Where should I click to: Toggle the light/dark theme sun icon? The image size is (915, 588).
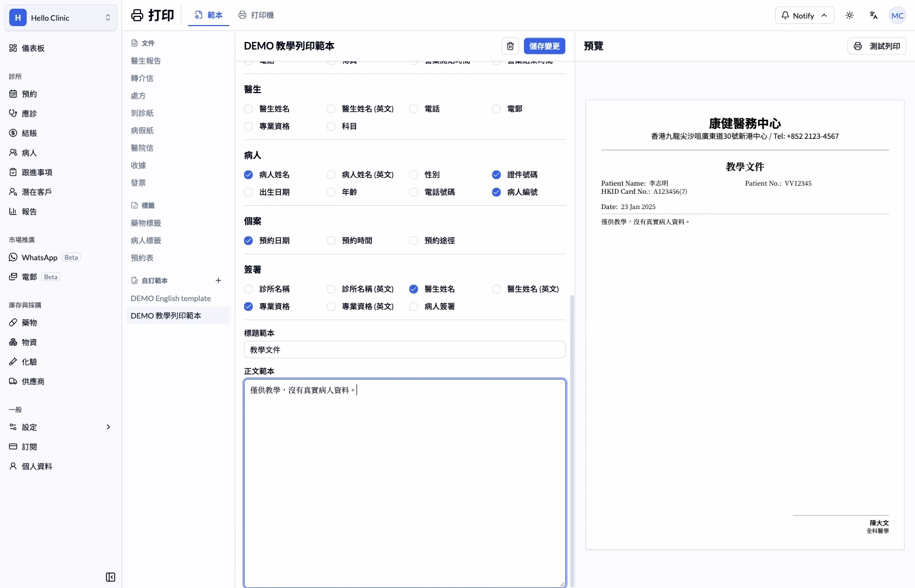tap(850, 15)
